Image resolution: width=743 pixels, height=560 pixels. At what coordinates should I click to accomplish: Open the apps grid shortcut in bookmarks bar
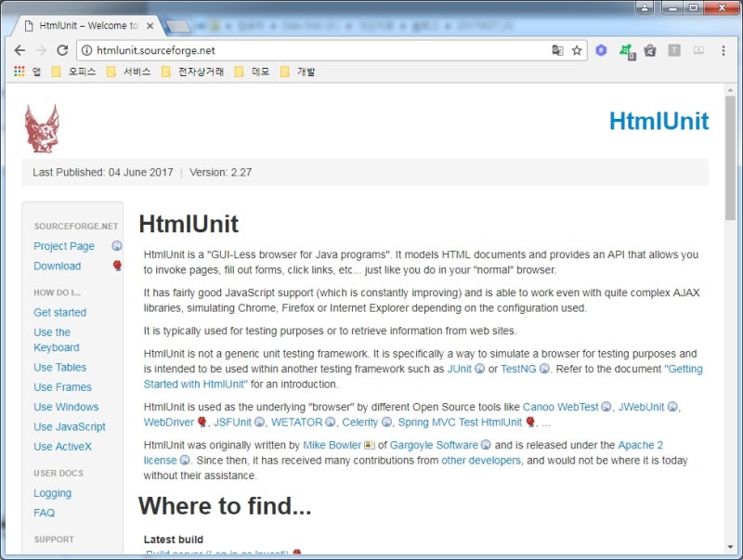[x=20, y=72]
